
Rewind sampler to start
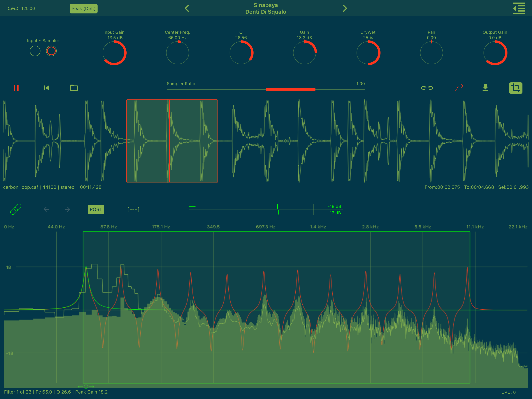point(46,88)
